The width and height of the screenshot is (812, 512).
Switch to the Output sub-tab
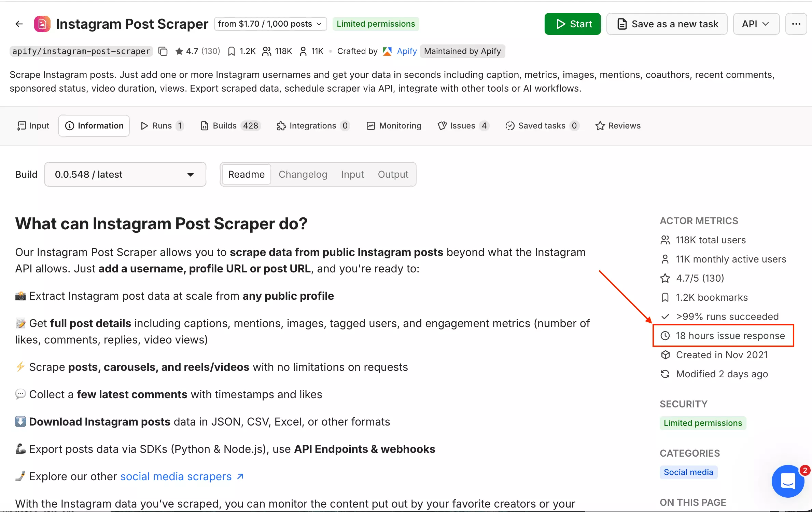[x=393, y=174]
